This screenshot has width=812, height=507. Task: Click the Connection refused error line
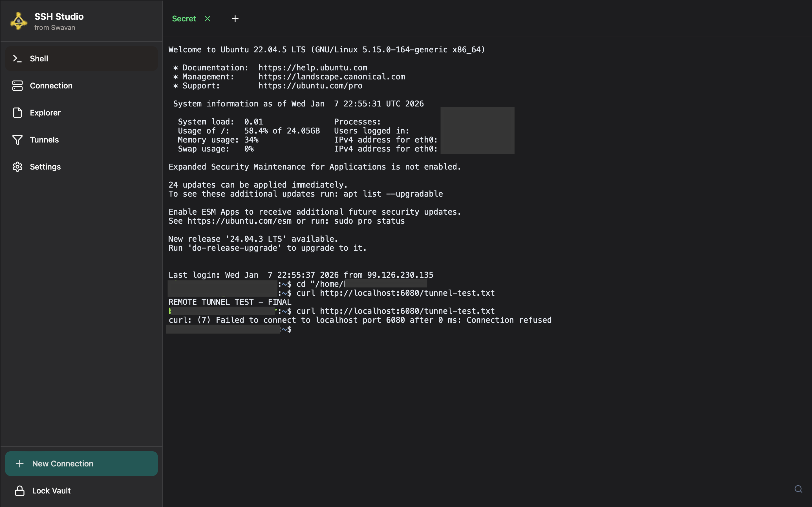click(360, 320)
